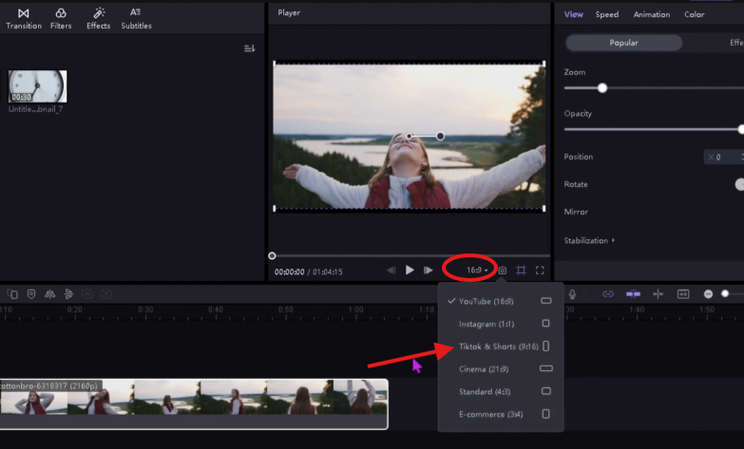744x449 pixels.
Task: Click the timeline zoom out minus button
Action: [708, 294]
